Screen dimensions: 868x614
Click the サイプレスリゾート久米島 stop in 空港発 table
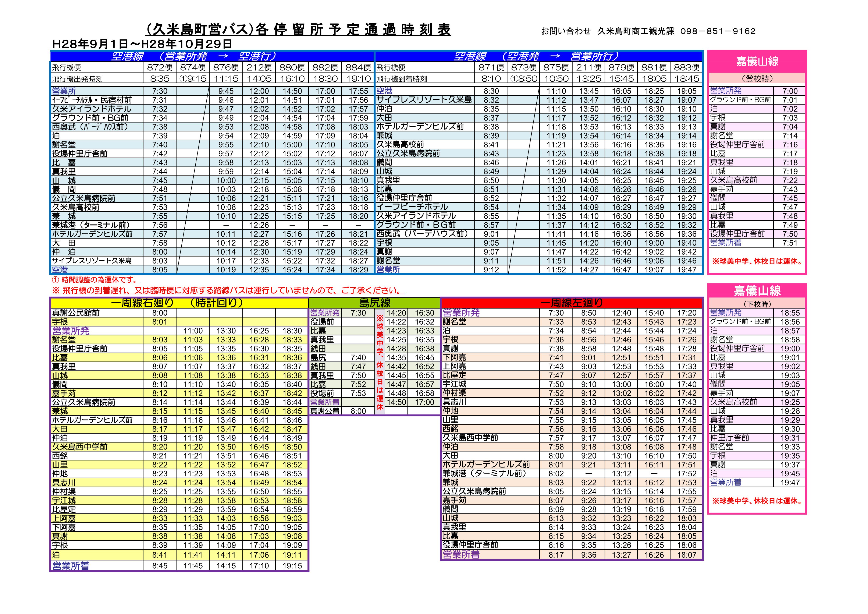(x=424, y=100)
